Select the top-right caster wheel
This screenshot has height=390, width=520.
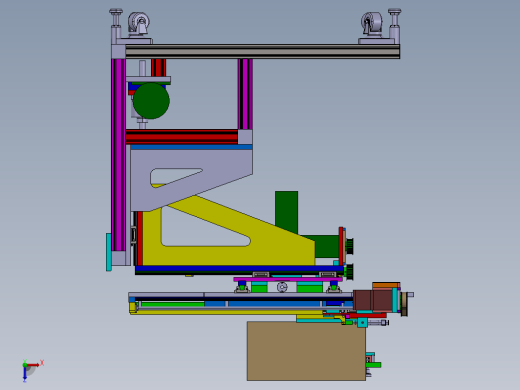(371, 23)
